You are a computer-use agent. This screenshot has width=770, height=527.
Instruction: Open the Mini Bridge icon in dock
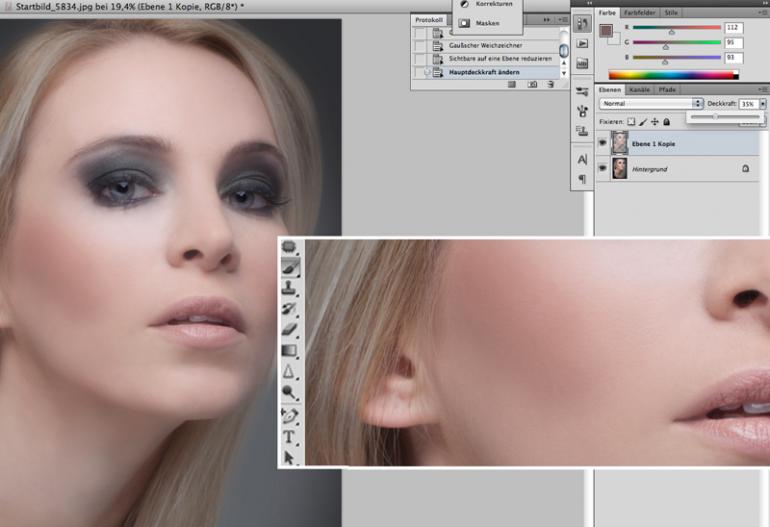click(582, 63)
